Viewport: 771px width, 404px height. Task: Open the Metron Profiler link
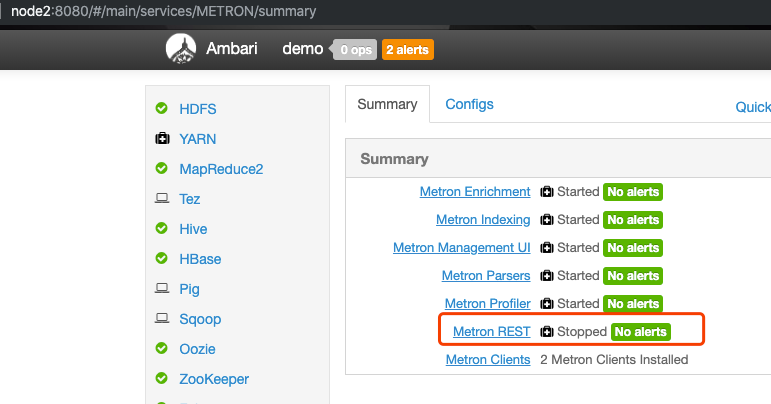[x=488, y=304]
